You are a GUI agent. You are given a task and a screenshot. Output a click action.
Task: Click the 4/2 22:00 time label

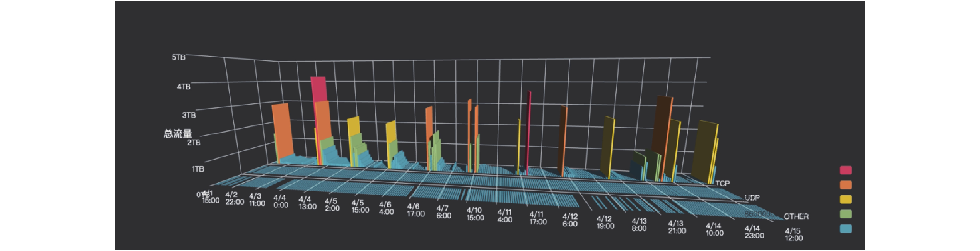pyautogui.click(x=234, y=198)
